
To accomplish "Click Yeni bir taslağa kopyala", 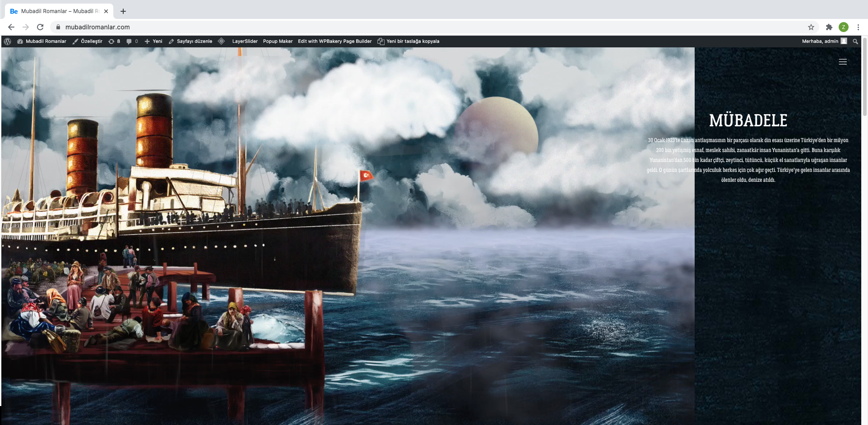I will [408, 41].
